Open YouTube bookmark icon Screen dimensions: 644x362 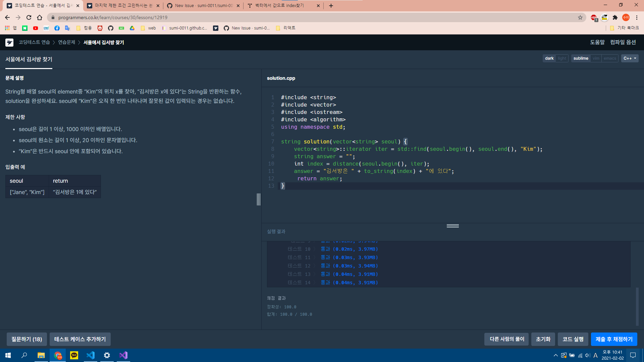pyautogui.click(x=36, y=28)
